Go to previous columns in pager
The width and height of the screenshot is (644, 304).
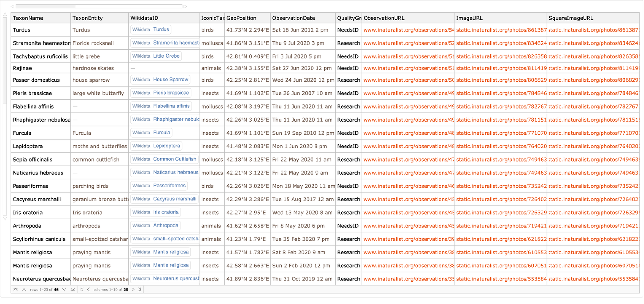[x=89, y=289]
